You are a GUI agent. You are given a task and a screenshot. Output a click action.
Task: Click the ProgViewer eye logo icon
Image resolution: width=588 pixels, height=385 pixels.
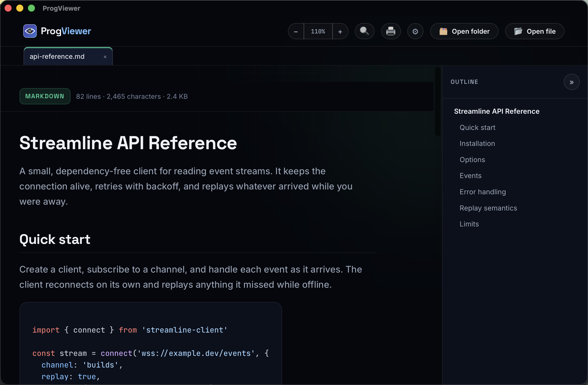(30, 31)
